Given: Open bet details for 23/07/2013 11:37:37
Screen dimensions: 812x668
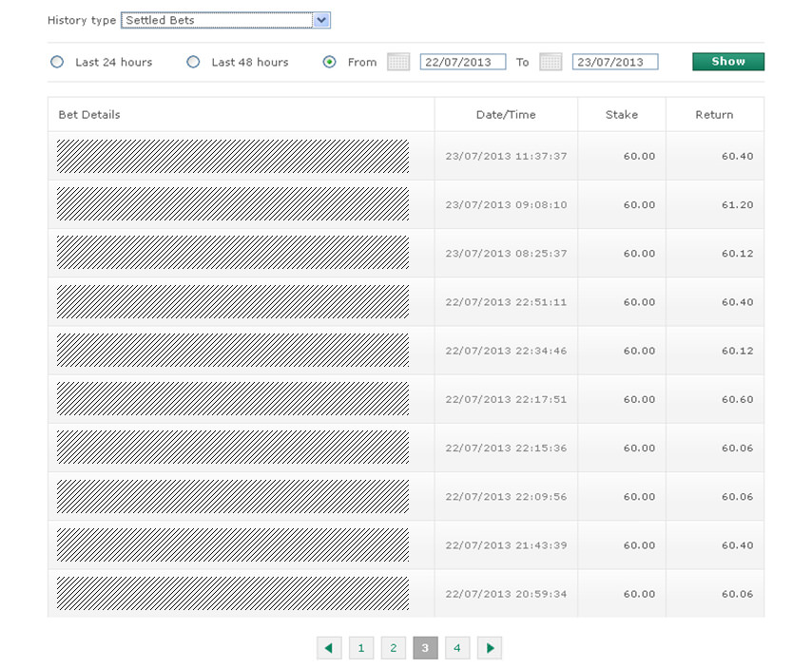Looking at the screenshot, I should (233, 156).
